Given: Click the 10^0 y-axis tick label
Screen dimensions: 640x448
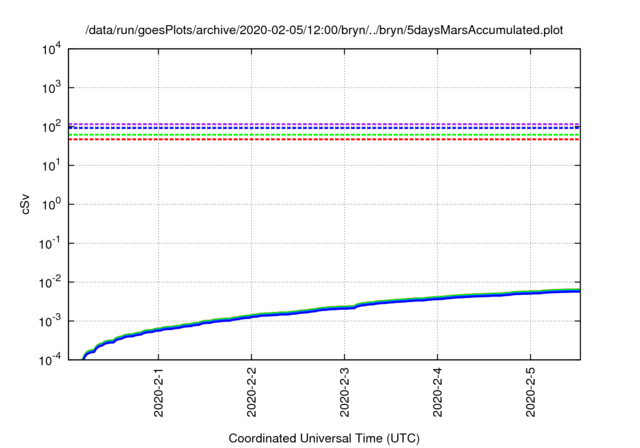Looking at the screenshot, I should [x=52, y=204].
